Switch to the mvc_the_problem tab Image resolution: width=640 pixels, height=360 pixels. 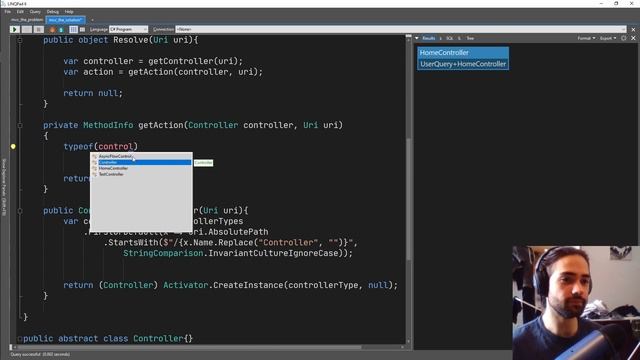[27, 20]
